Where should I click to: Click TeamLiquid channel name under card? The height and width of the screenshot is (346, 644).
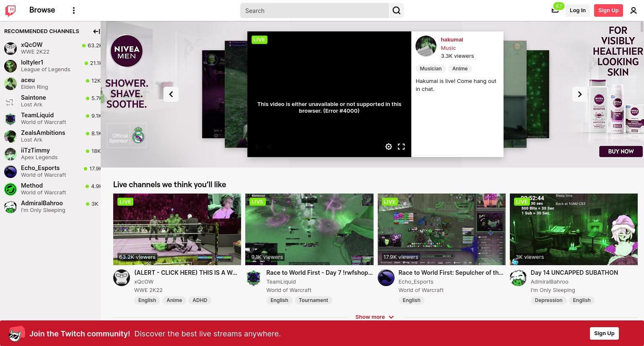(281, 282)
